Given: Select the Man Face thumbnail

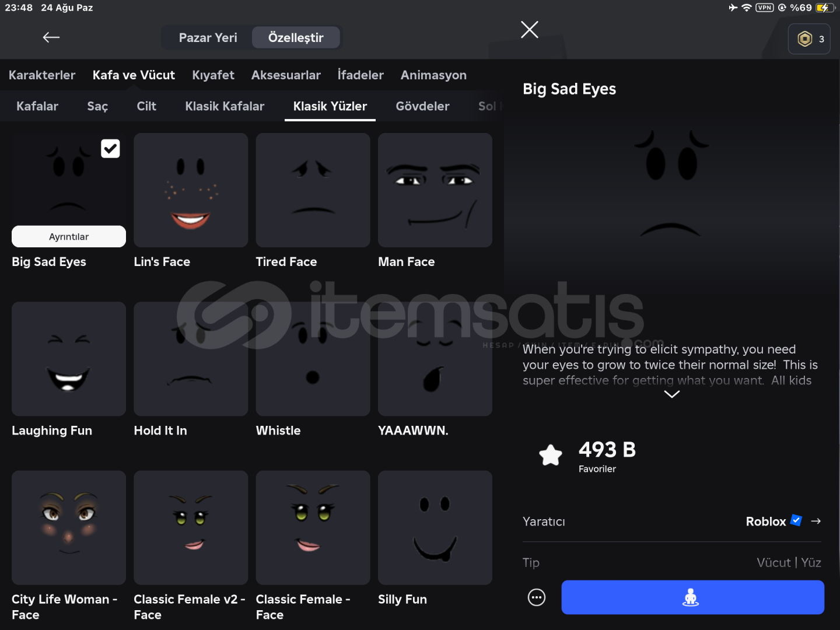Looking at the screenshot, I should (435, 190).
